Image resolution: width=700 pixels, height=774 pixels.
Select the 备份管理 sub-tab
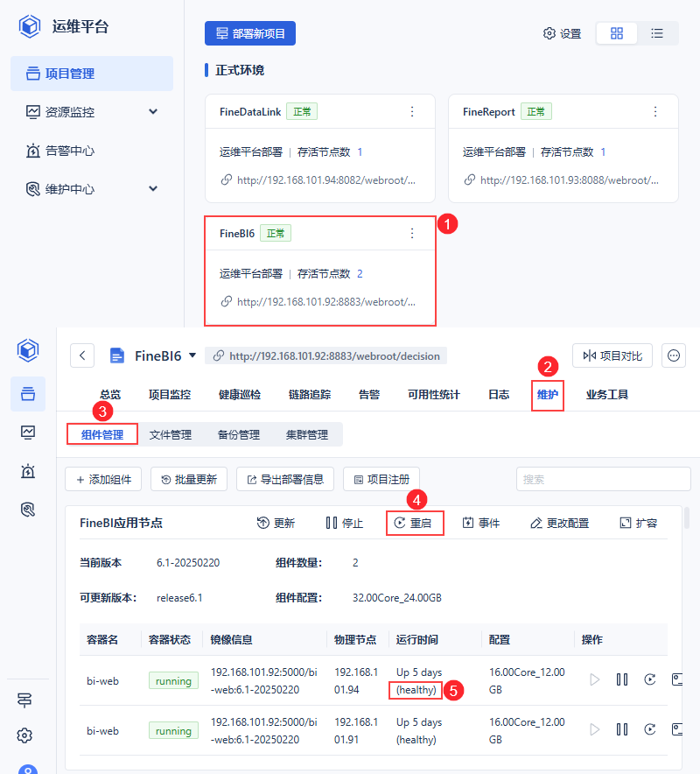pyautogui.click(x=239, y=434)
